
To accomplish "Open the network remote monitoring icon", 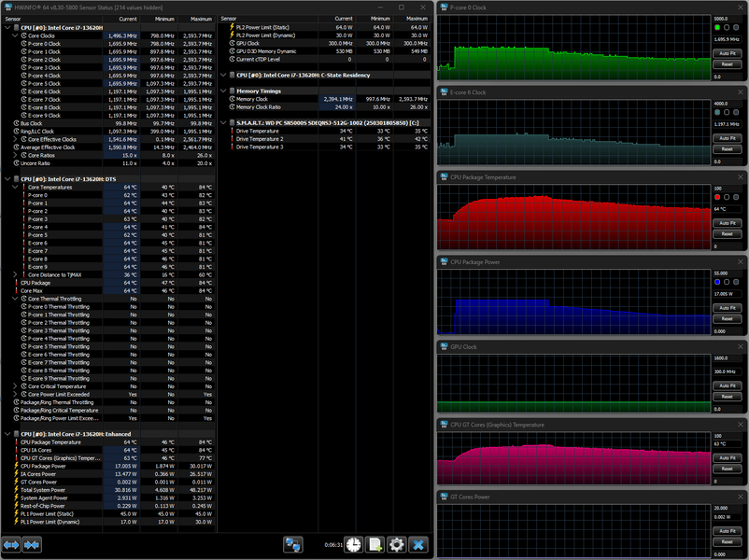I will 293,544.
